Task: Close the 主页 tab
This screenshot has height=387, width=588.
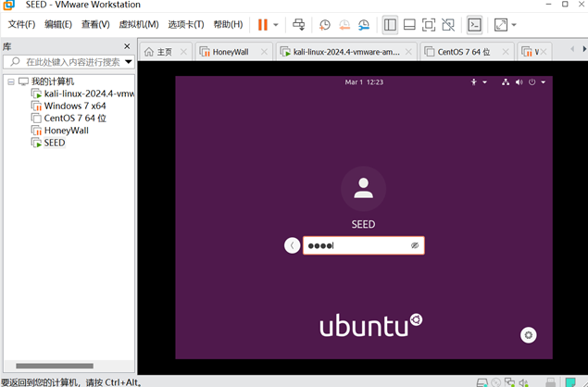Action: coord(183,52)
